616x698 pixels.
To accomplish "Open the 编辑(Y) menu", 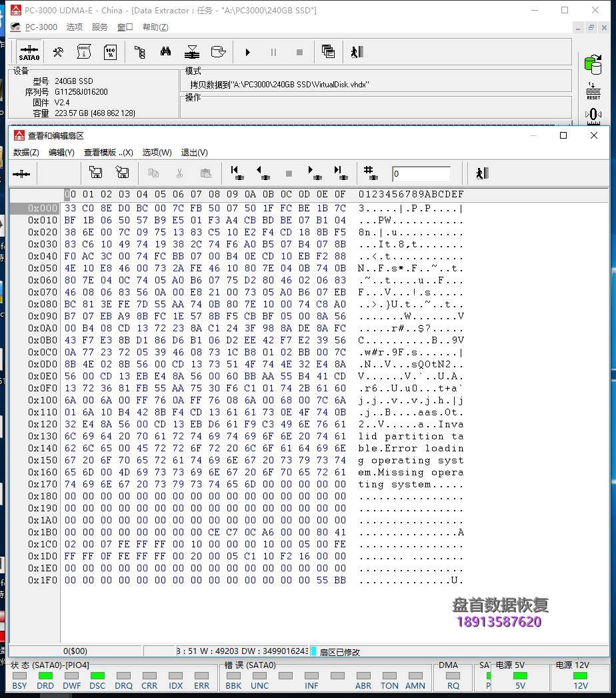I will point(61,153).
